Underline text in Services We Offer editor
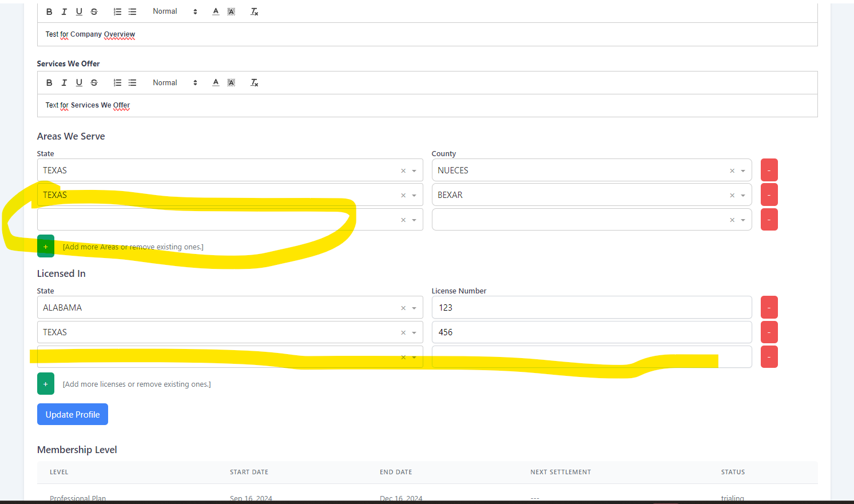This screenshot has height=504, width=854. coord(79,83)
